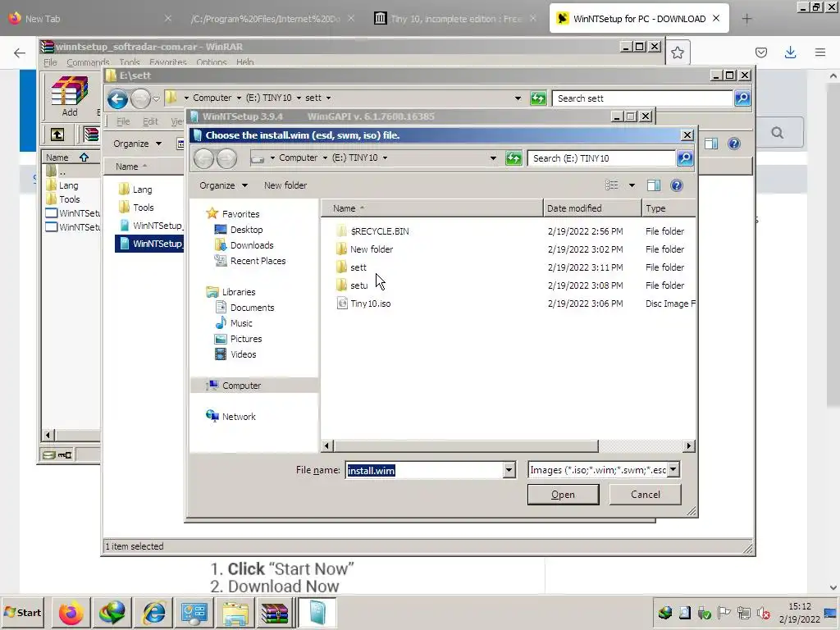The image size is (840, 630).
Task: Click the Computer breadcrumb in dialog address bar
Action: point(298,157)
